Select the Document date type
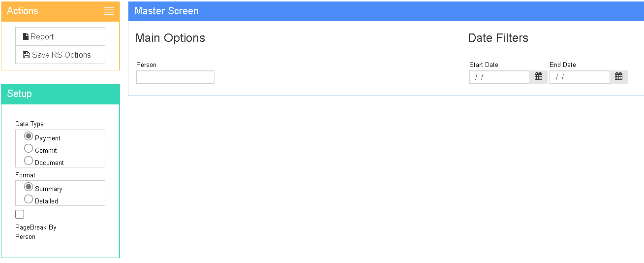The width and height of the screenshot is (644, 263). click(29, 161)
